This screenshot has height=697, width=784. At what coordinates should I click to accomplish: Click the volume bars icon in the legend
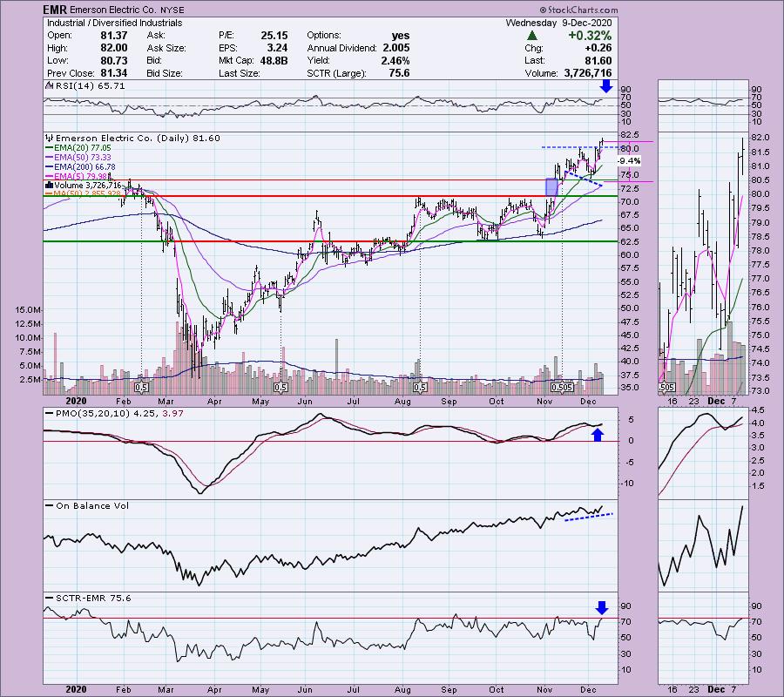click(x=49, y=185)
